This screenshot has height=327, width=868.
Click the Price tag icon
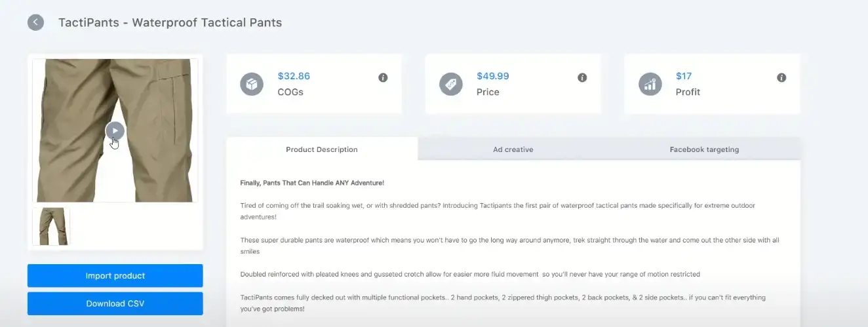point(450,85)
